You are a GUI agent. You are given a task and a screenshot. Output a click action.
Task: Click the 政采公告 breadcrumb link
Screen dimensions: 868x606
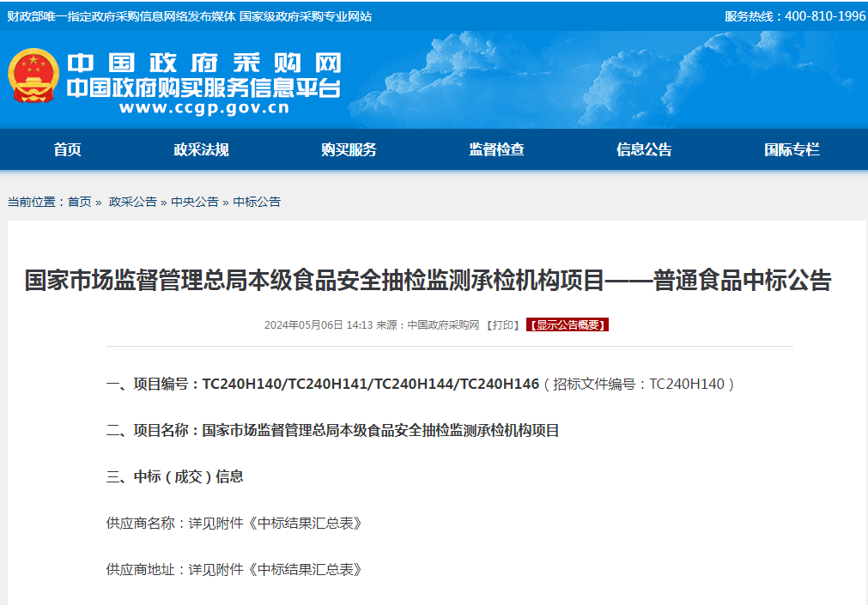[133, 202]
